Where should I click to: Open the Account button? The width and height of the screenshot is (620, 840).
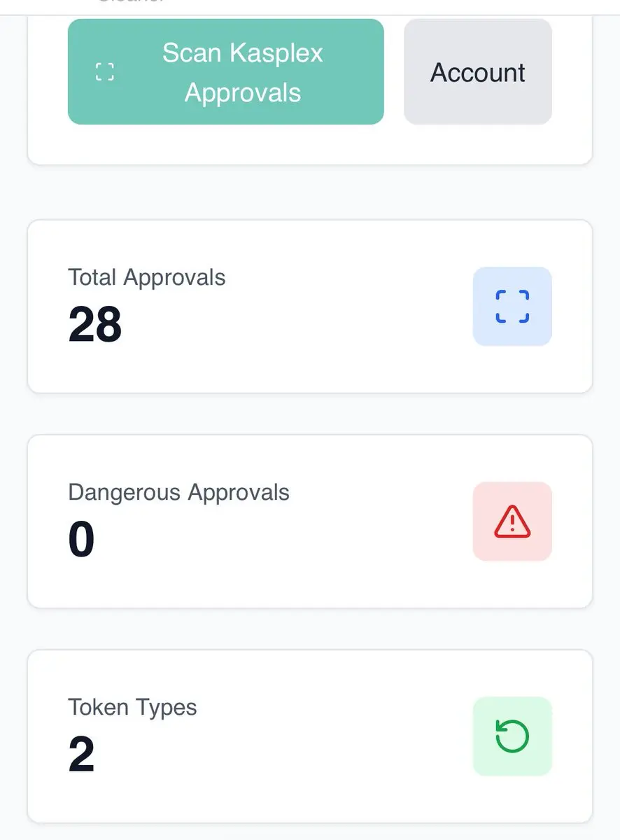478,71
